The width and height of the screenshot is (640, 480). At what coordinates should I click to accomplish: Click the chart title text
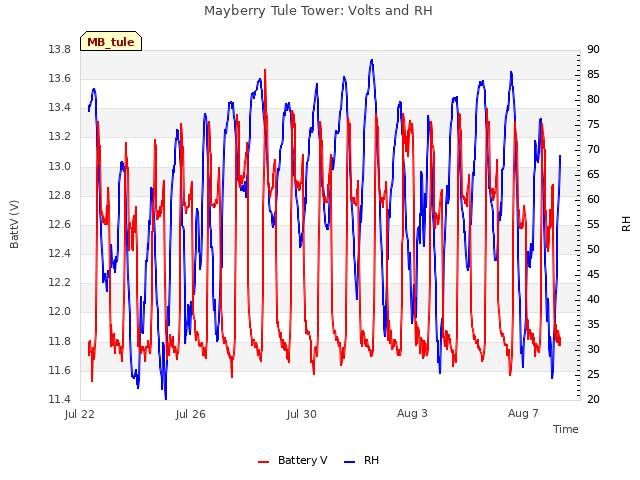tap(318, 10)
